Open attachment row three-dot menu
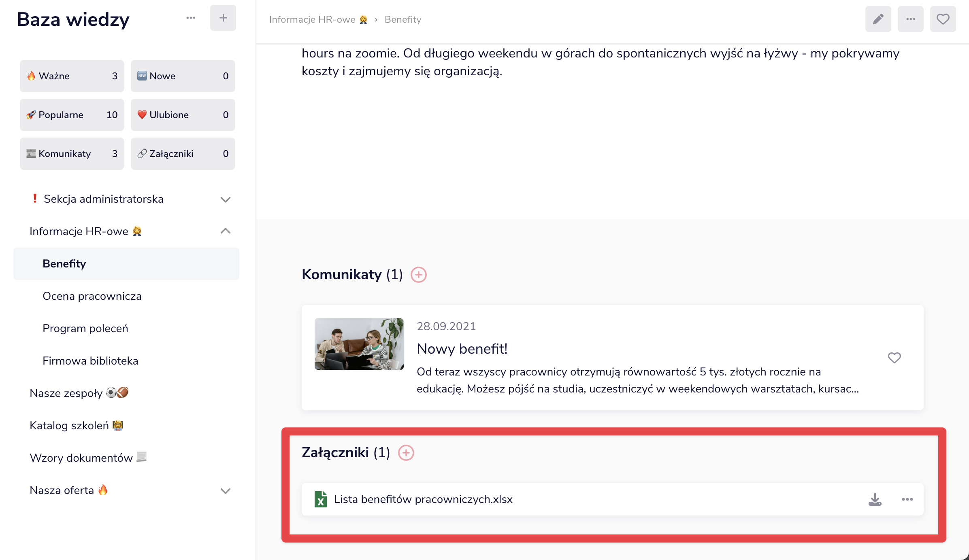Viewport: 969px width, 560px height. tap(907, 499)
